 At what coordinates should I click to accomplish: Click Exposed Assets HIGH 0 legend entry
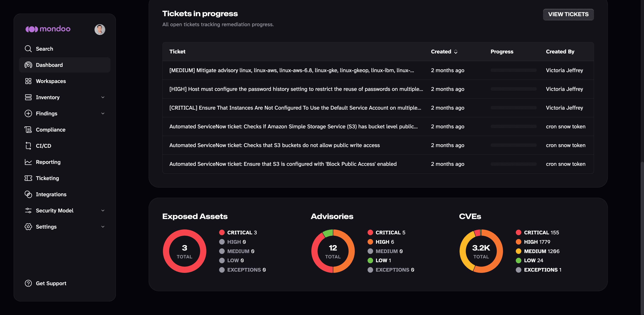point(233,242)
